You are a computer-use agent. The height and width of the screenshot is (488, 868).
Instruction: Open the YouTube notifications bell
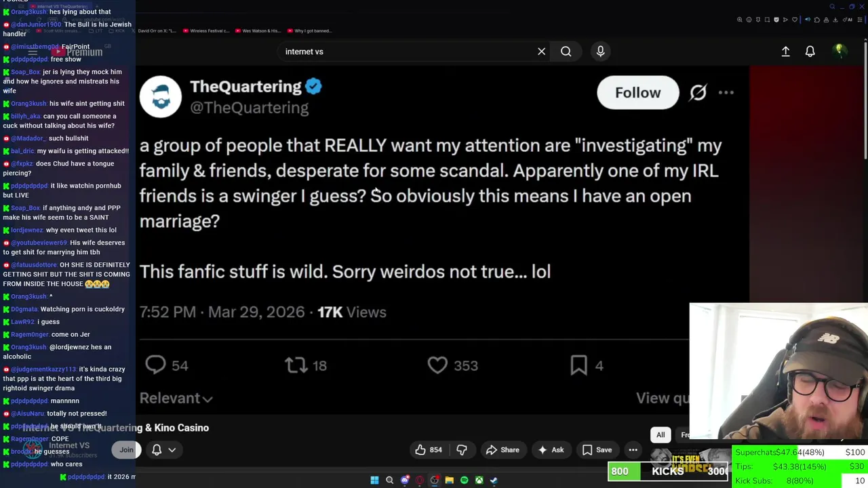(x=810, y=52)
